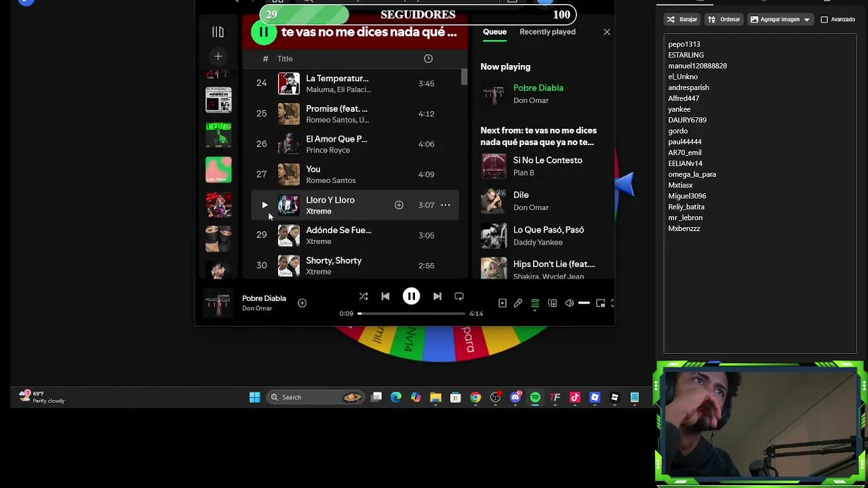
Task: Close the queue panel
Action: [607, 32]
